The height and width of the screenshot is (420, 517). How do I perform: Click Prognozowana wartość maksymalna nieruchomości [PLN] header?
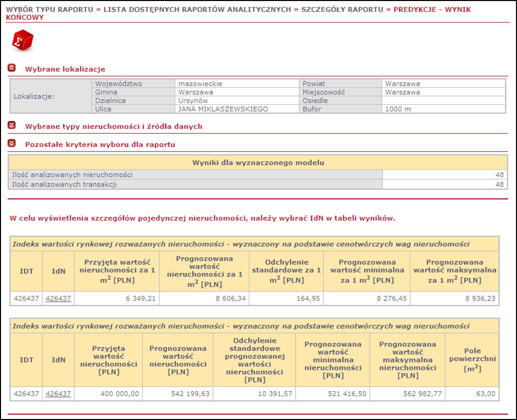tap(407, 360)
